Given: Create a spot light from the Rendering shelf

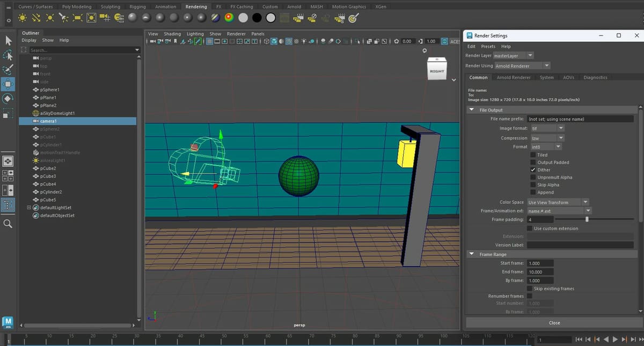Looking at the screenshot, I should click(63, 17).
